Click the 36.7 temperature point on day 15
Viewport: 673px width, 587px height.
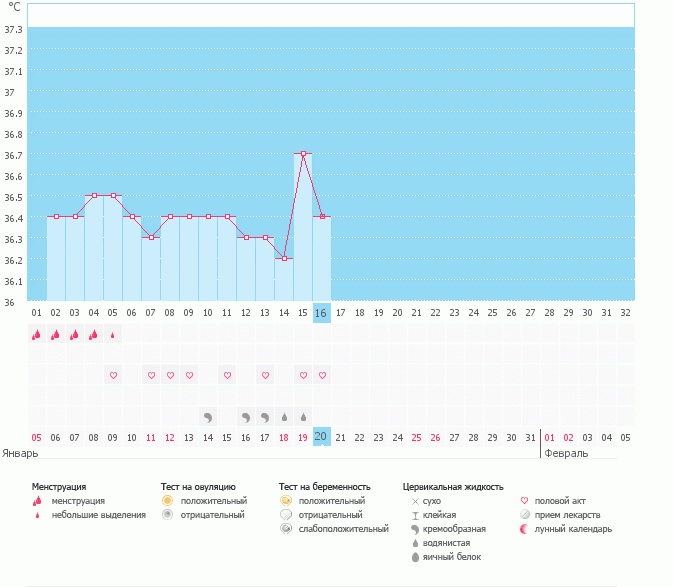pos(303,154)
